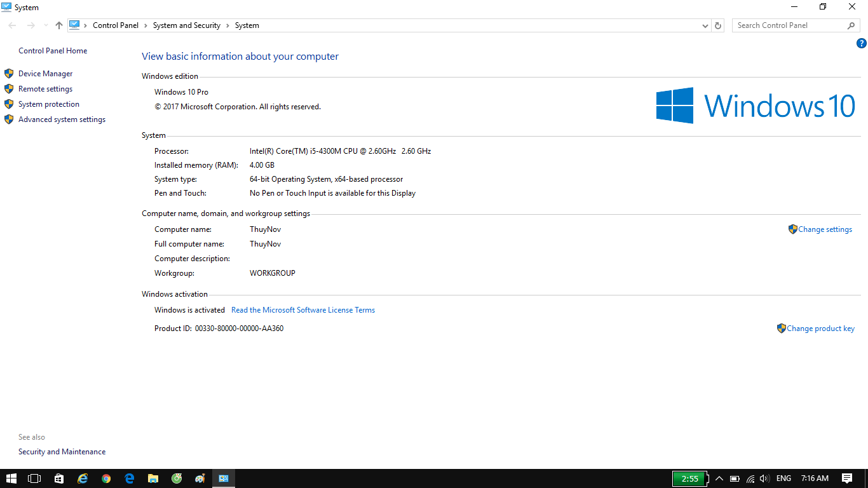Launch Microsoft Store from the taskbar
The height and width of the screenshot is (488, 868).
[59, 478]
